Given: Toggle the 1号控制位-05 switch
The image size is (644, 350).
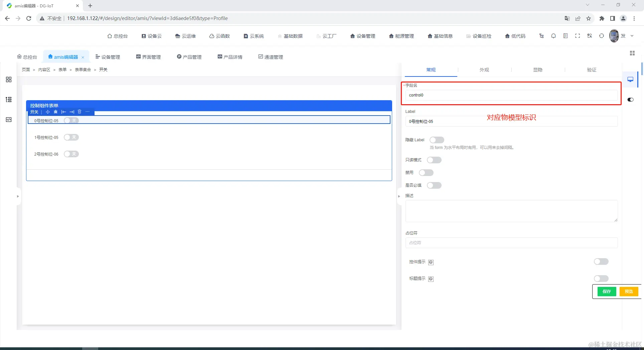Looking at the screenshot, I should (71, 137).
